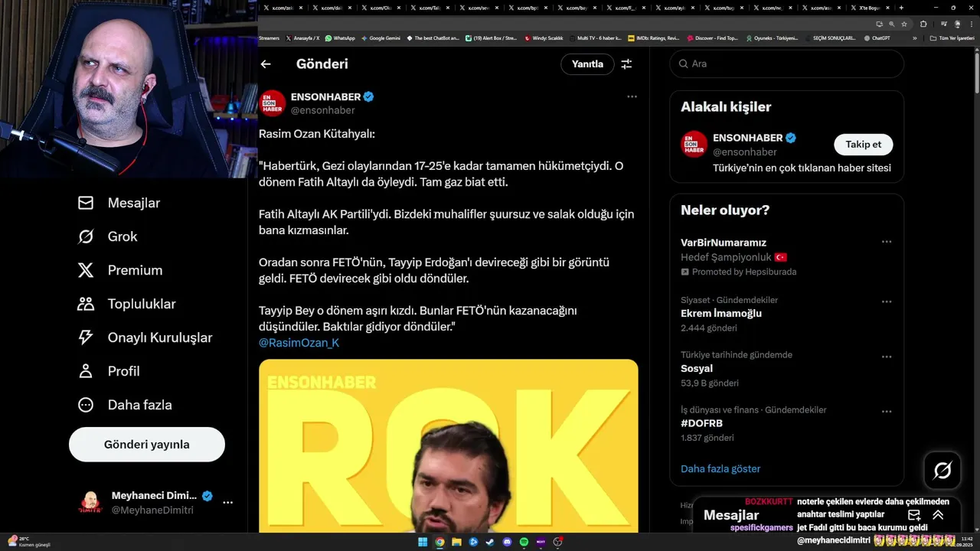
Task: Open the #DOFRB trending topic
Action: click(701, 423)
